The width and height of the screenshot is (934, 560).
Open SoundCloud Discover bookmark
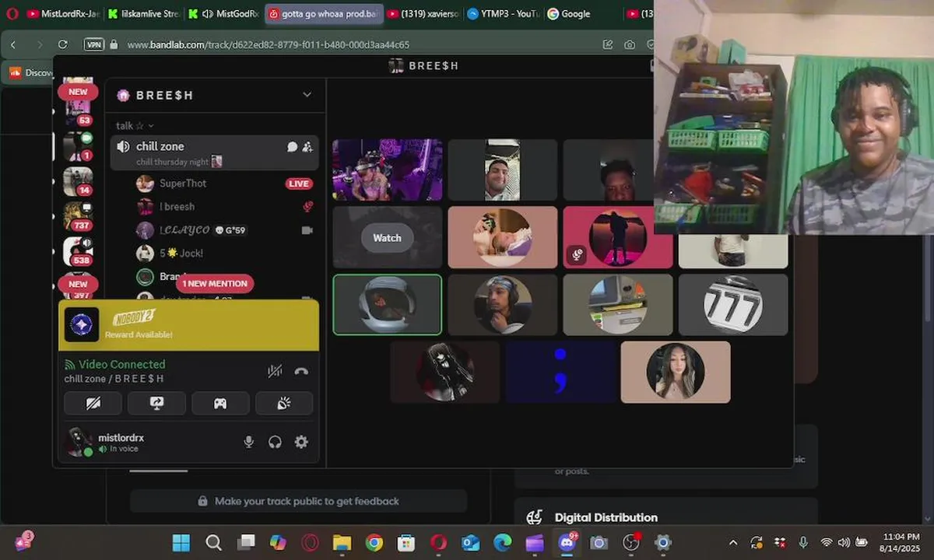tap(30, 72)
